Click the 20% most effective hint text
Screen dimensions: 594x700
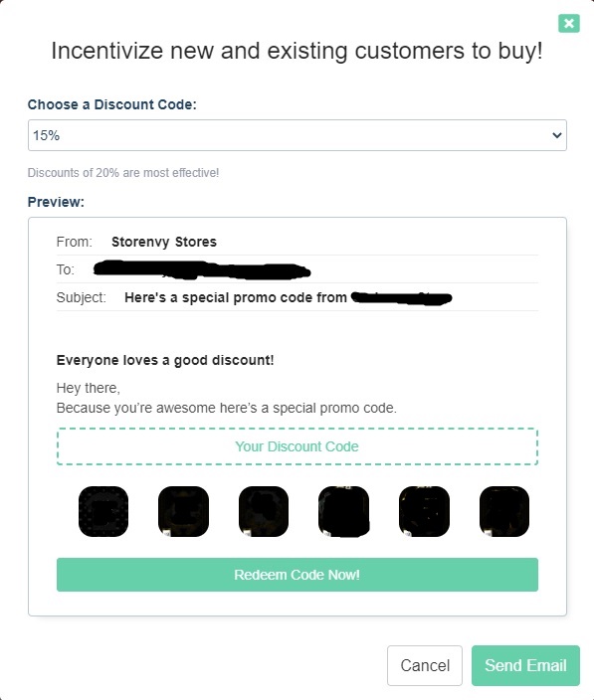[123, 173]
